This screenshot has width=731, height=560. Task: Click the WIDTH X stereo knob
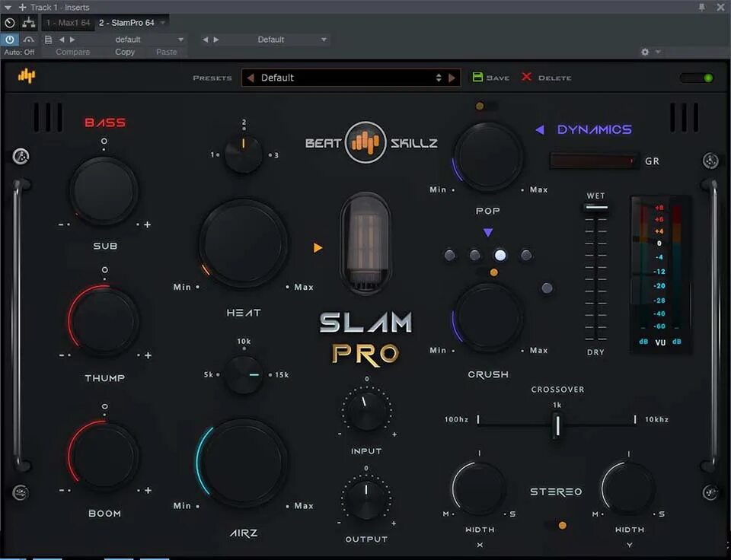(479, 489)
